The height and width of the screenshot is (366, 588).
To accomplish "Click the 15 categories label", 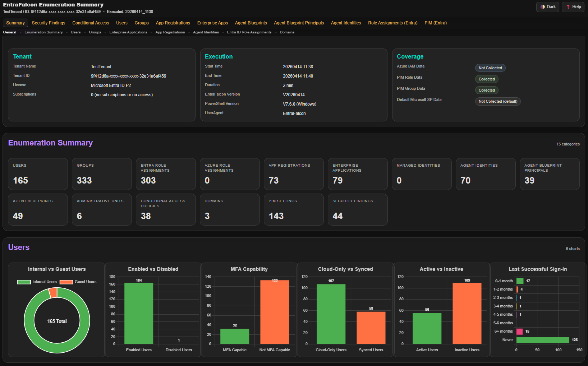I will [x=568, y=144].
